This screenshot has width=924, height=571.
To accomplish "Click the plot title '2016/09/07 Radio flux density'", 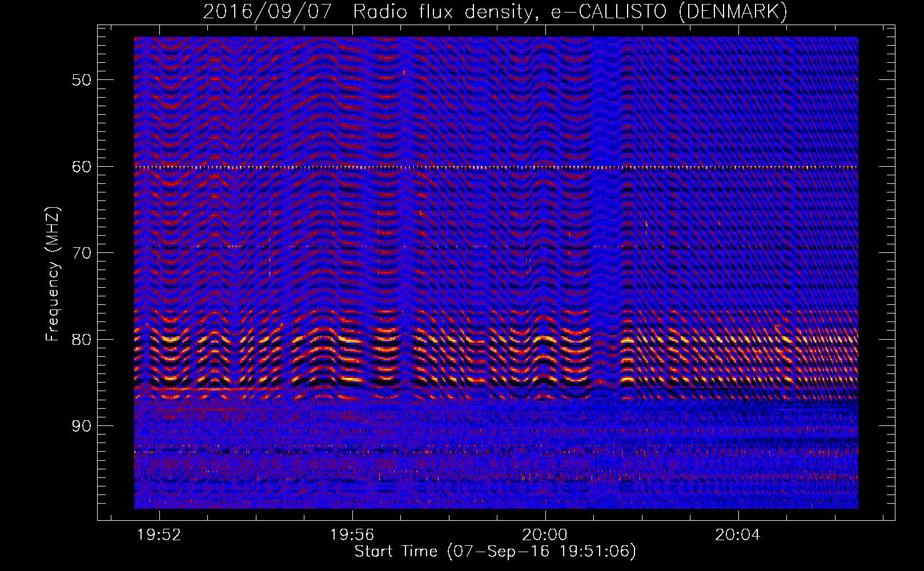I will click(x=495, y=12).
